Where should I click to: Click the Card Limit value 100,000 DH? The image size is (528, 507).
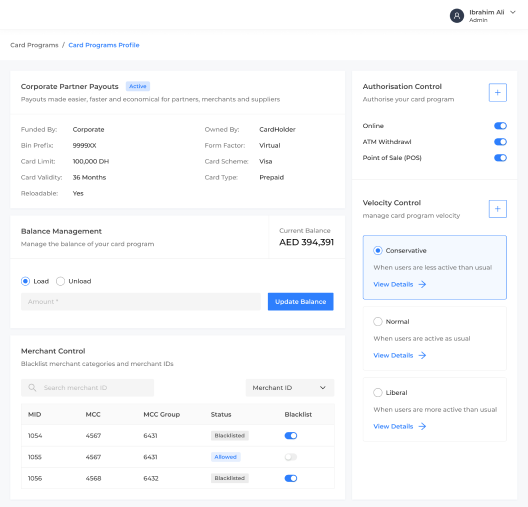click(x=91, y=162)
